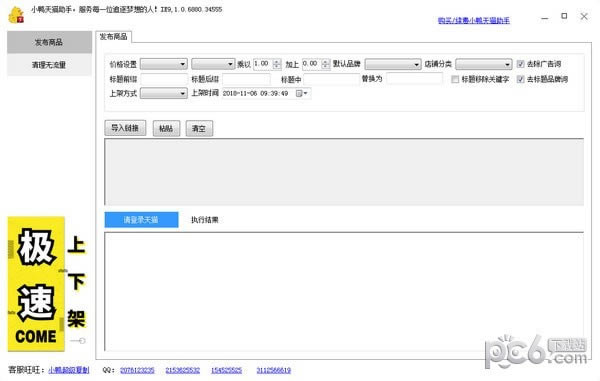The width and height of the screenshot is (600, 381).
Task: Click the 清空 button
Action: point(199,129)
